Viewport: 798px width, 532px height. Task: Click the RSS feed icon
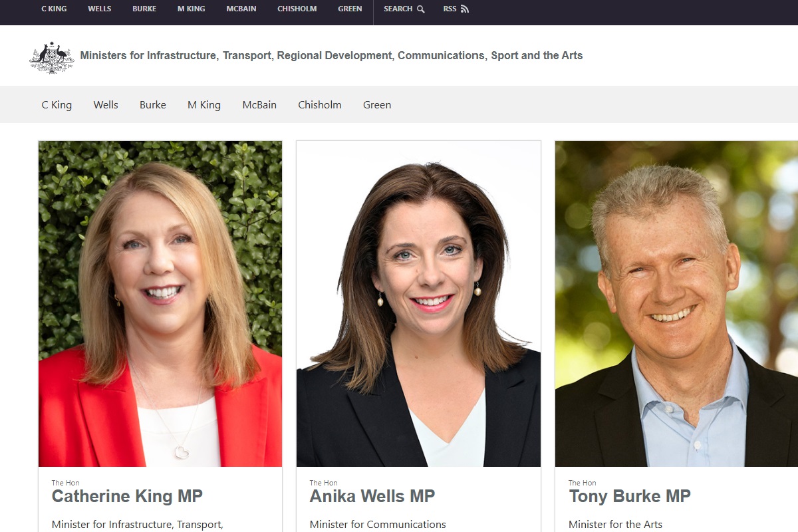point(464,9)
